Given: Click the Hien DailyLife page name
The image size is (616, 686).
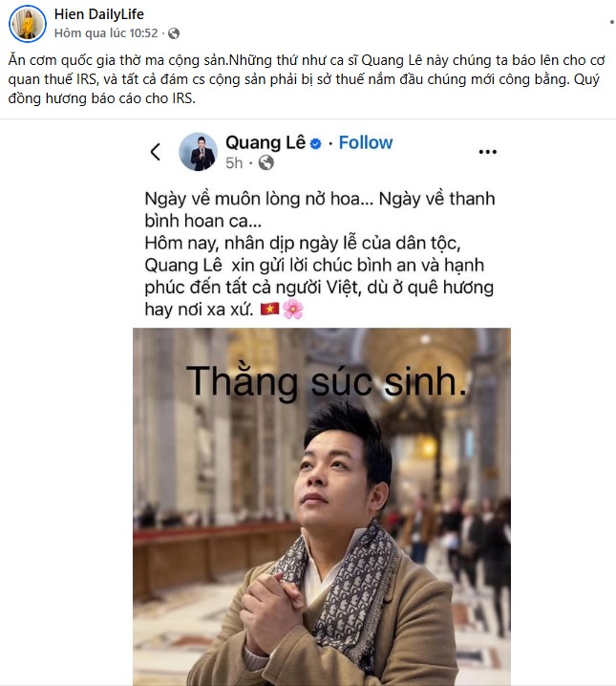Looking at the screenshot, I should pyautogui.click(x=98, y=14).
